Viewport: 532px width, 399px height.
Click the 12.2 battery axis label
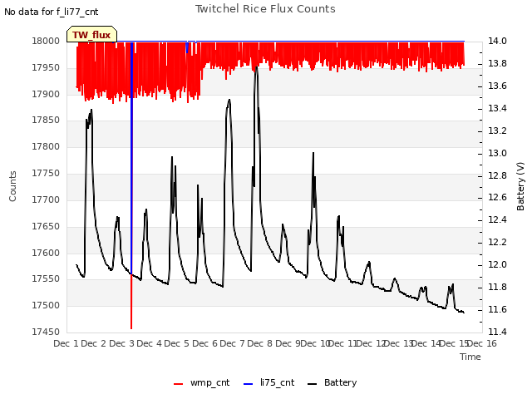(x=497, y=242)
